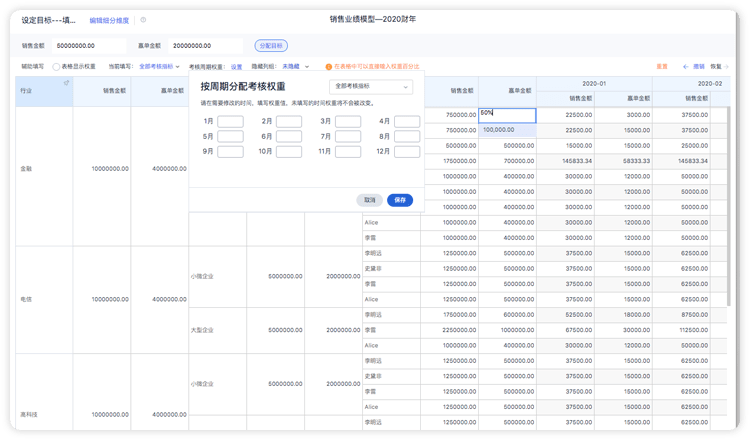
Task: Click the 1月 weight input field
Action: (230, 121)
